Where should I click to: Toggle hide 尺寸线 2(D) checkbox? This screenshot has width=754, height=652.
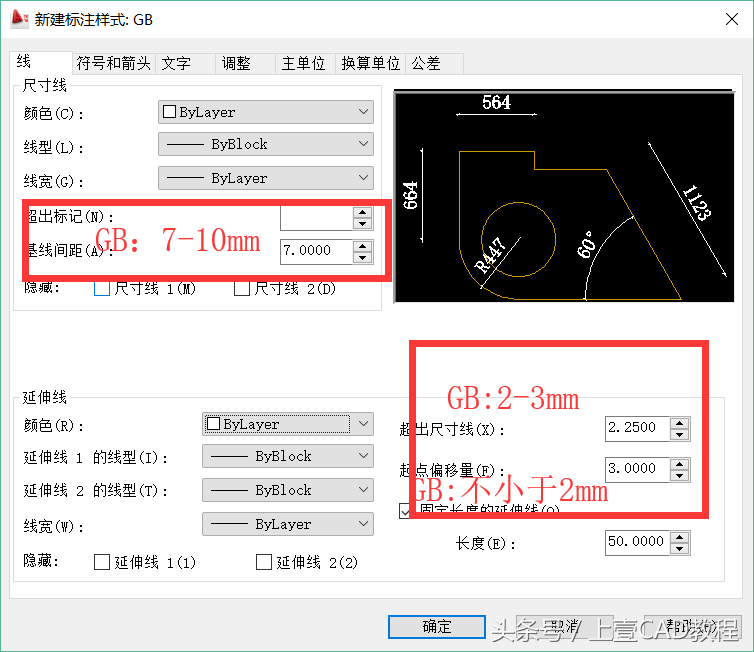point(242,288)
